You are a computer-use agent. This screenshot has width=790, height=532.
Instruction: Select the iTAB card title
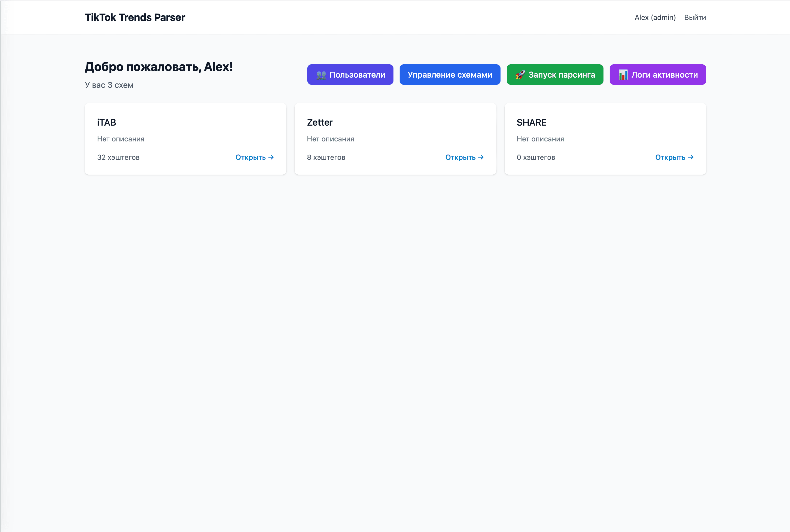[107, 123]
